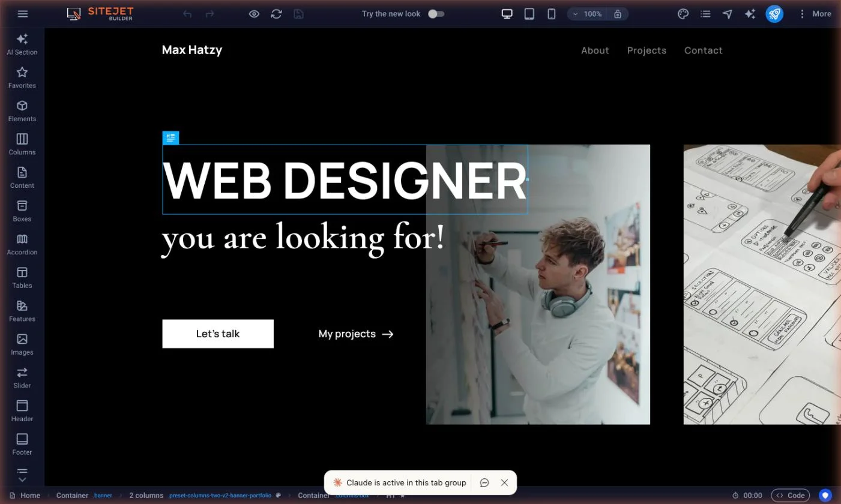Open Header panel in sidebar
Screen dimensions: 841x504
pos(22,411)
